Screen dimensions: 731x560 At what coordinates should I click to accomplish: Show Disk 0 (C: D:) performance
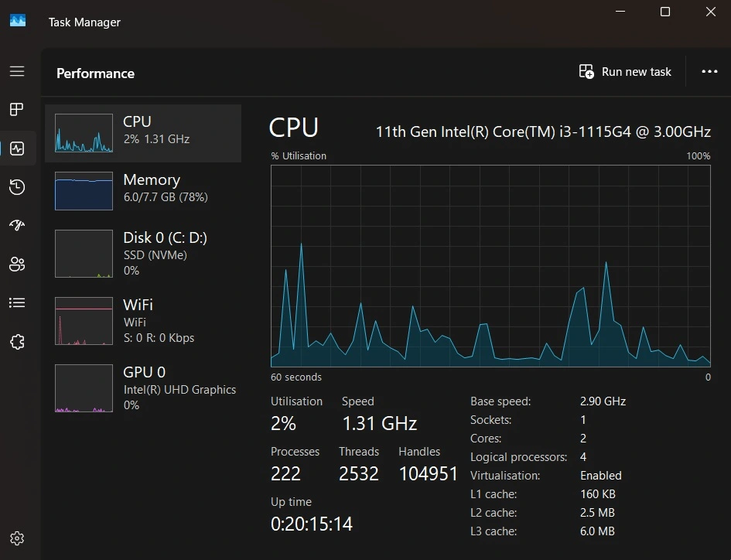[143, 254]
